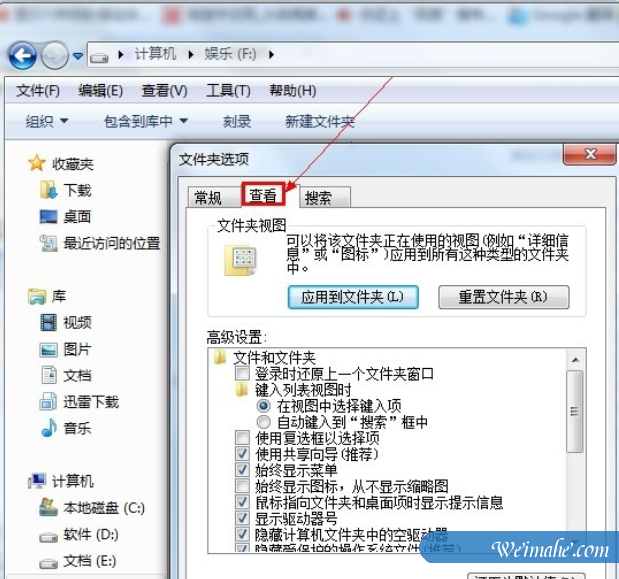Toggle 始终显示菜单 checkbox
This screenshot has height=579, width=619.
[242, 470]
